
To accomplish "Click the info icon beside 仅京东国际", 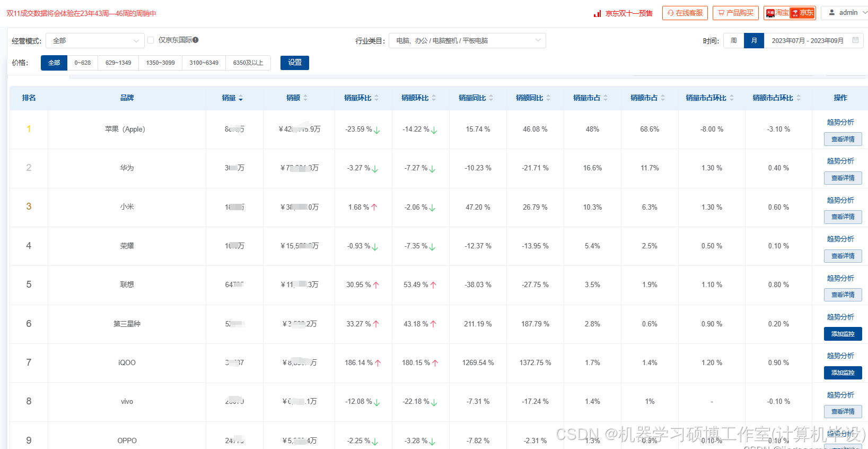I will click(x=195, y=40).
